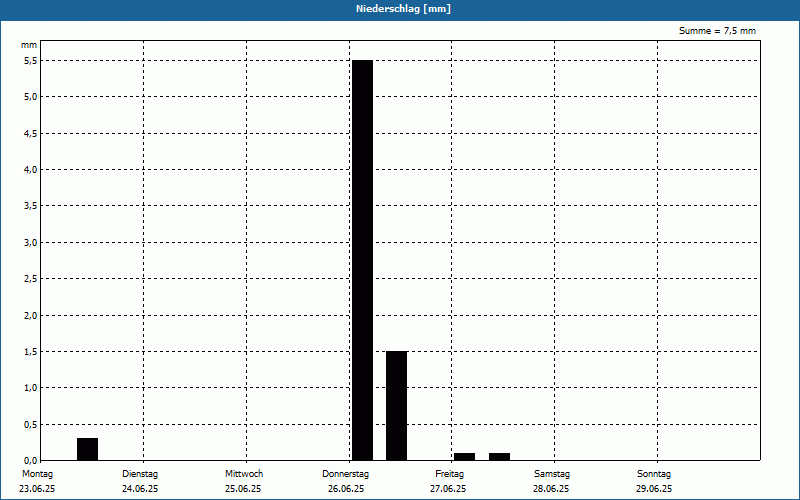This screenshot has height=500, width=800.
Task: Click the 'Summe = 7,5 mm' label
Action: [717, 31]
